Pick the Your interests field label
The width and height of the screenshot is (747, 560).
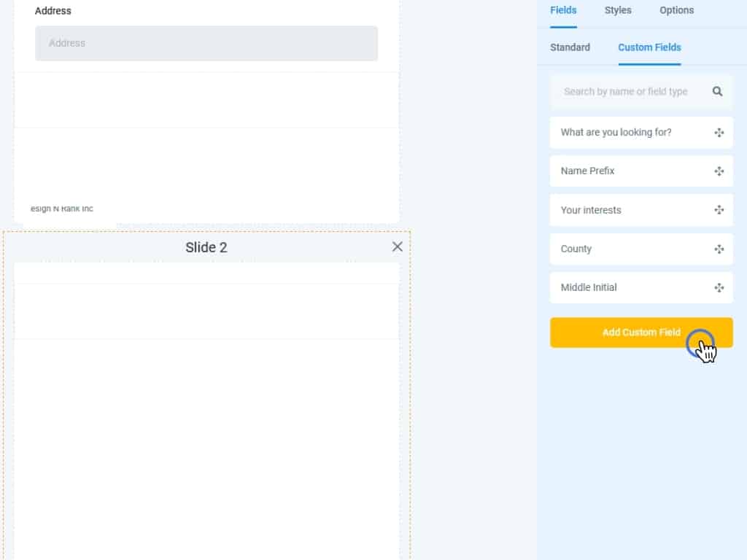point(591,210)
